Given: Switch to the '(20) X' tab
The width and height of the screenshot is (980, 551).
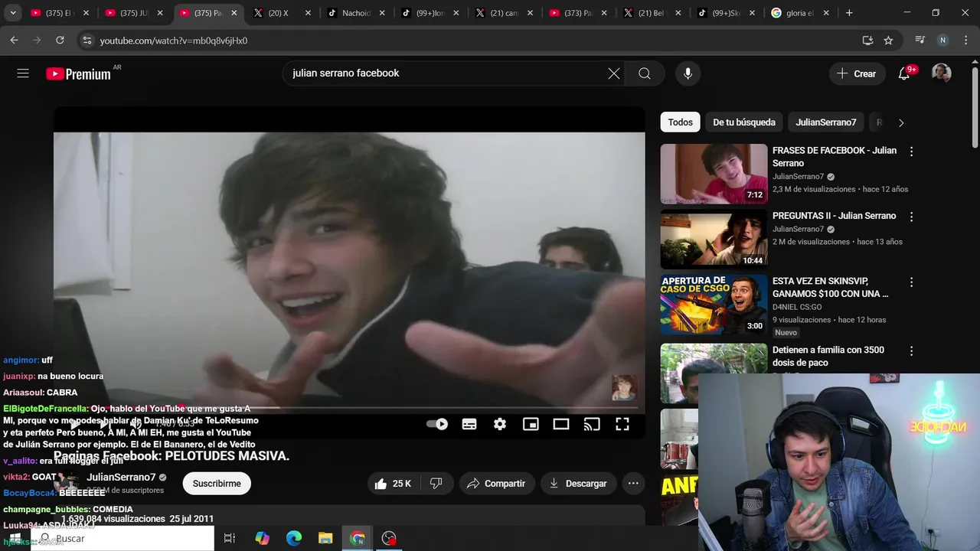Looking at the screenshot, I should tap(282, 13).
